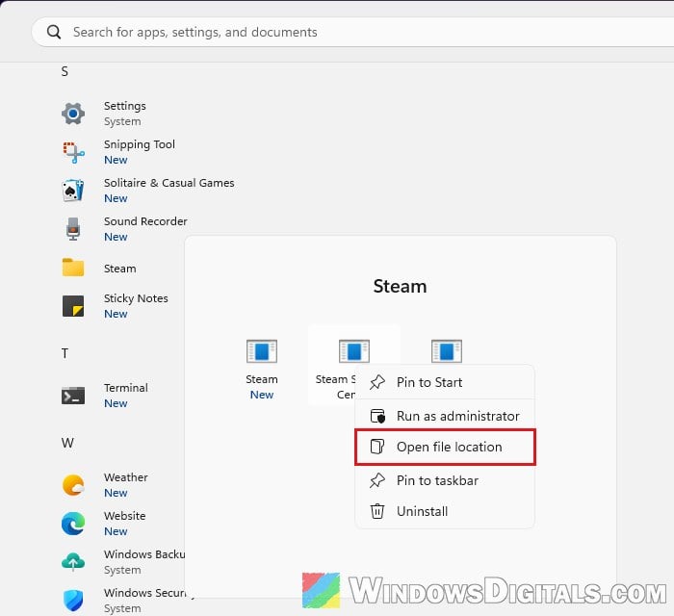Image resolution: width=674 pixels, height=616 pixels.
Task: Choose Pin to Start from context menu
Action: pyautogui.click(x=445, y=382)
